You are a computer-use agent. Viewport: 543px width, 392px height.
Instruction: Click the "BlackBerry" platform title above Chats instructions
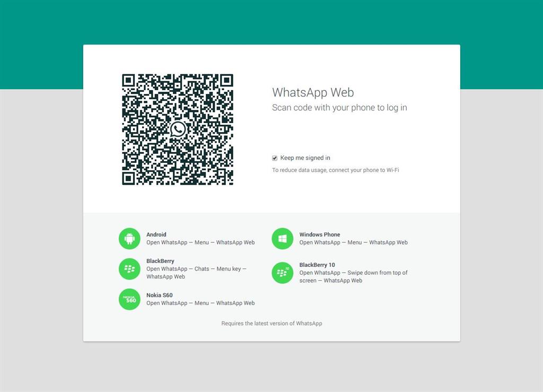tap(160, 261)
